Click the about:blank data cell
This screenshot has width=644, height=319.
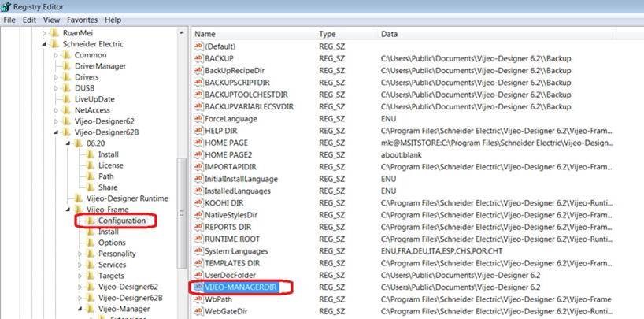[x=402, y=155]
